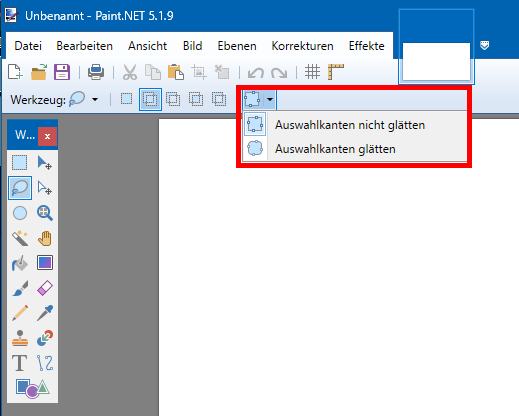The image size is (519, 416).
Task: Select the Recolor tool
Action: [x=45, y=338]
